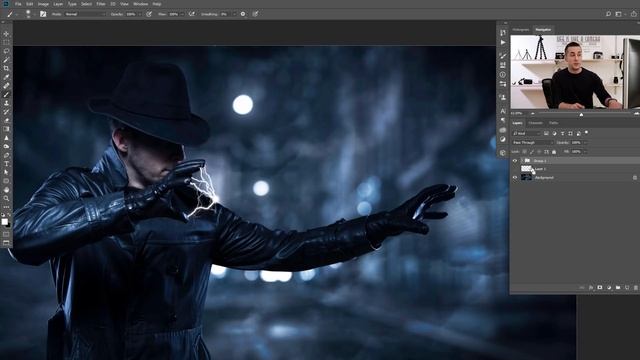The width and height of the screenshot is (640, 360).
Task: Select the Lasso tool
Action: click(6, 51)
